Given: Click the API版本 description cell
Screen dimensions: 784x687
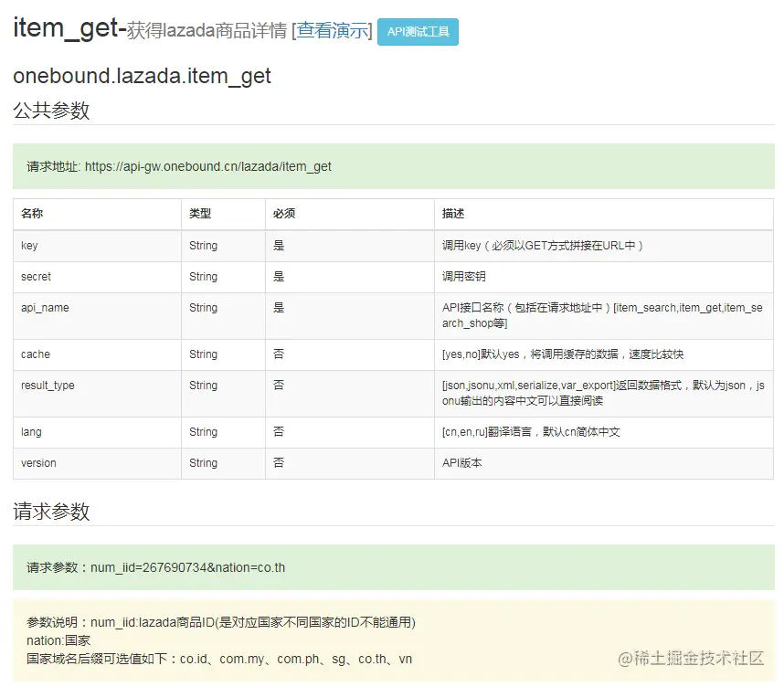Looking at the screenshot, I should click(604, 463).
